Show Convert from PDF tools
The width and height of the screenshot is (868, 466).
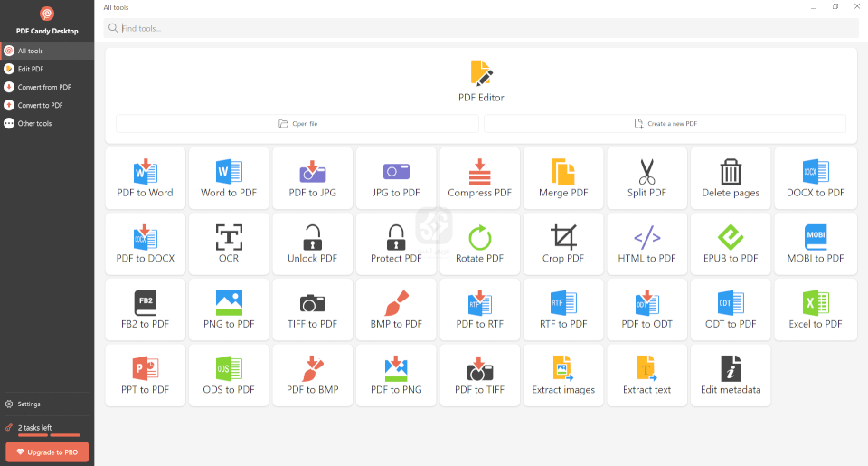(x=47, y=87)
